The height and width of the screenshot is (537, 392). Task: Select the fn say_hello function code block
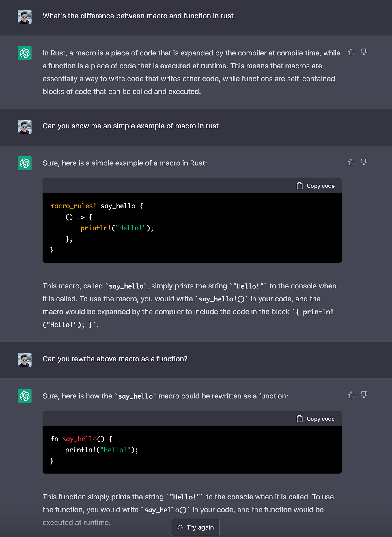pos(192,450)
